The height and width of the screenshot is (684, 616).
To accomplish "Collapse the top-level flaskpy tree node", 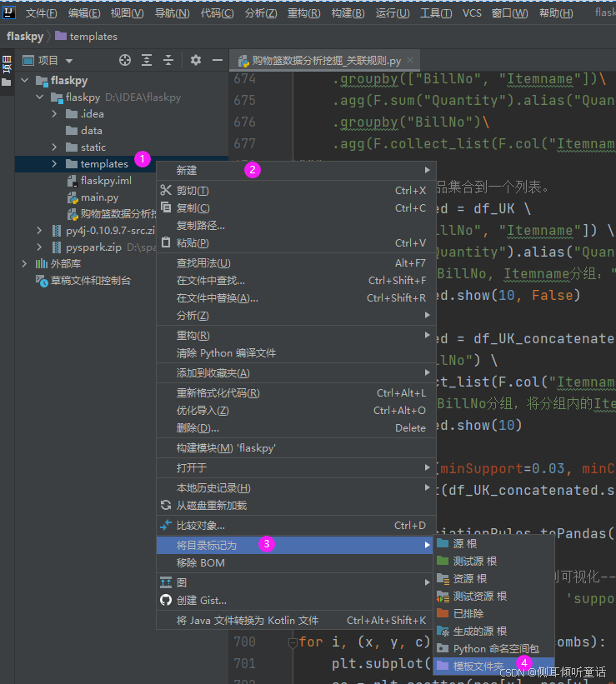I will [x=25, y=80].
